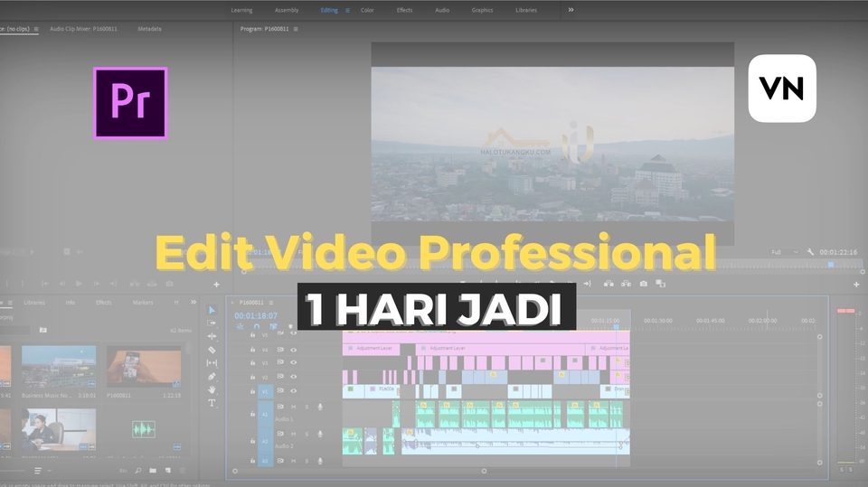The height and width of the screenshot is (487, 868).
Task: Expand the workspace overflow chevron
Action: tap(571, 9)
